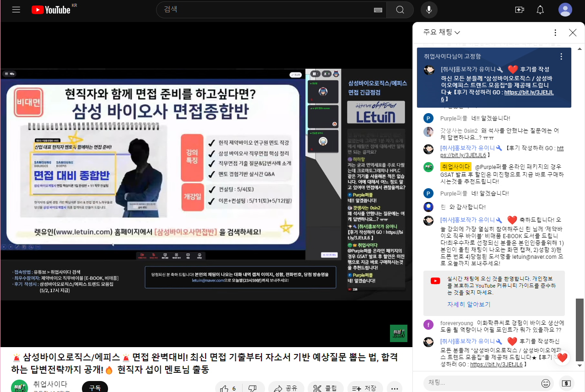This screenshot has width=585, height=392.
Task: Open on-screen keyboard icon in search box
Action: 378,10
